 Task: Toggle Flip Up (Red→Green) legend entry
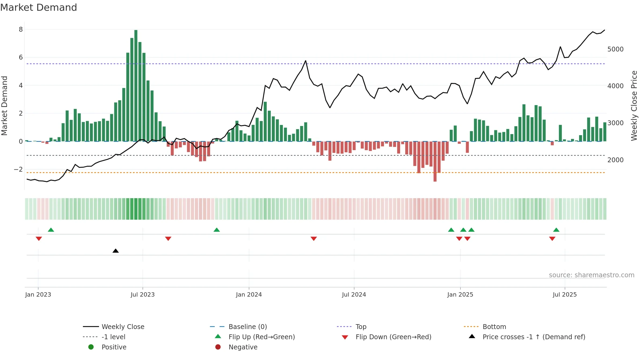click(x=255, y=337)
